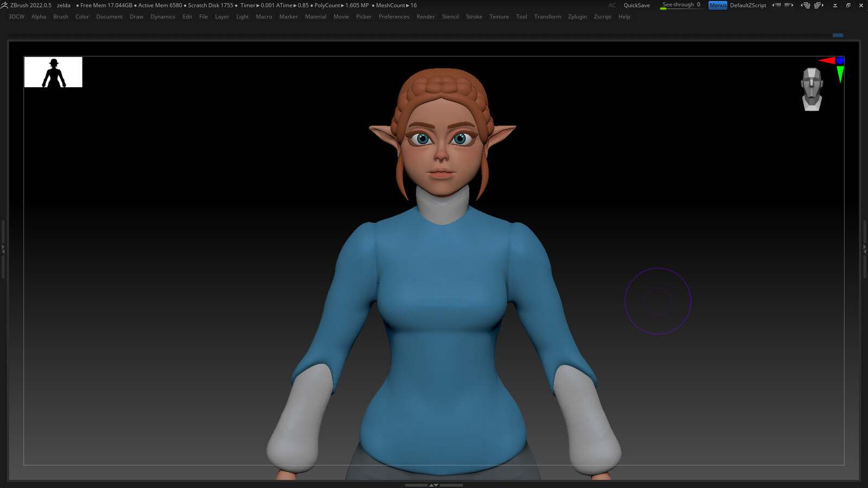The width and height of the screenshot is (868, 488).
Task: Open the Brush menu
Action: tap(61, 17)
